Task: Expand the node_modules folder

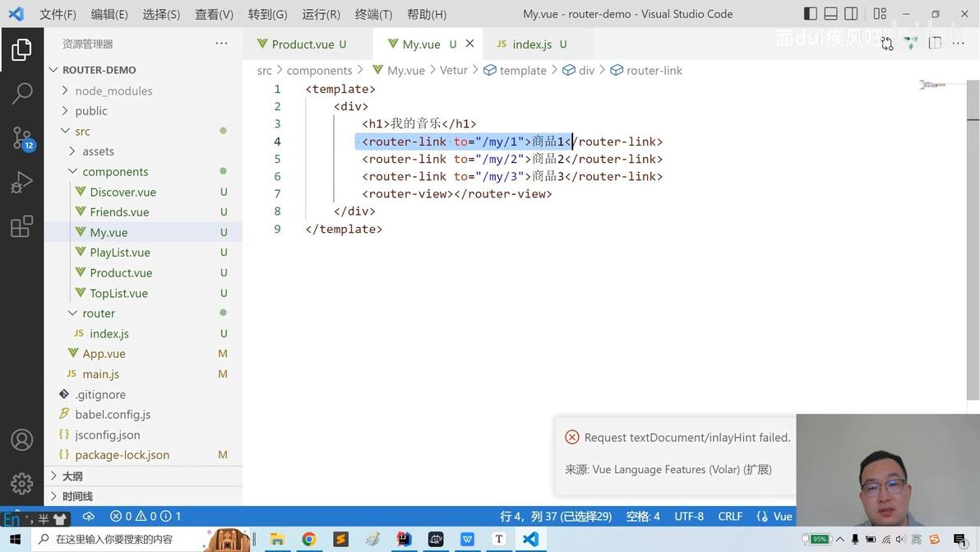Action: tap(113, 90)
